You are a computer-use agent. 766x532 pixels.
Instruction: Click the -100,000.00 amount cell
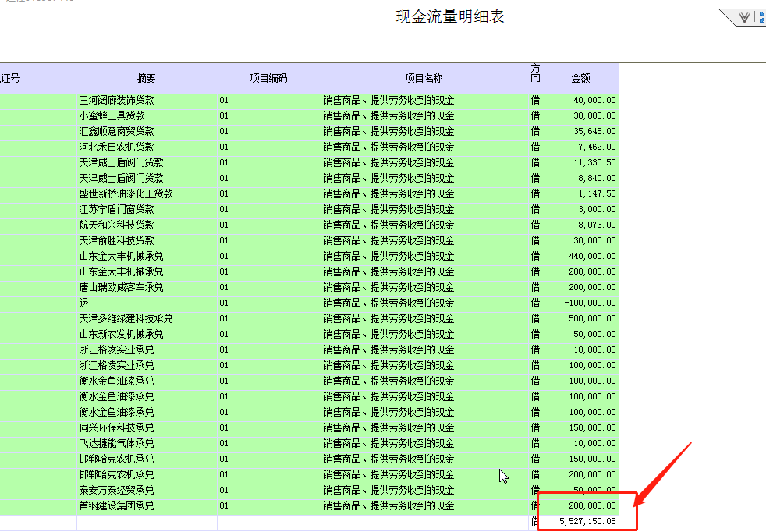[581, 303]
